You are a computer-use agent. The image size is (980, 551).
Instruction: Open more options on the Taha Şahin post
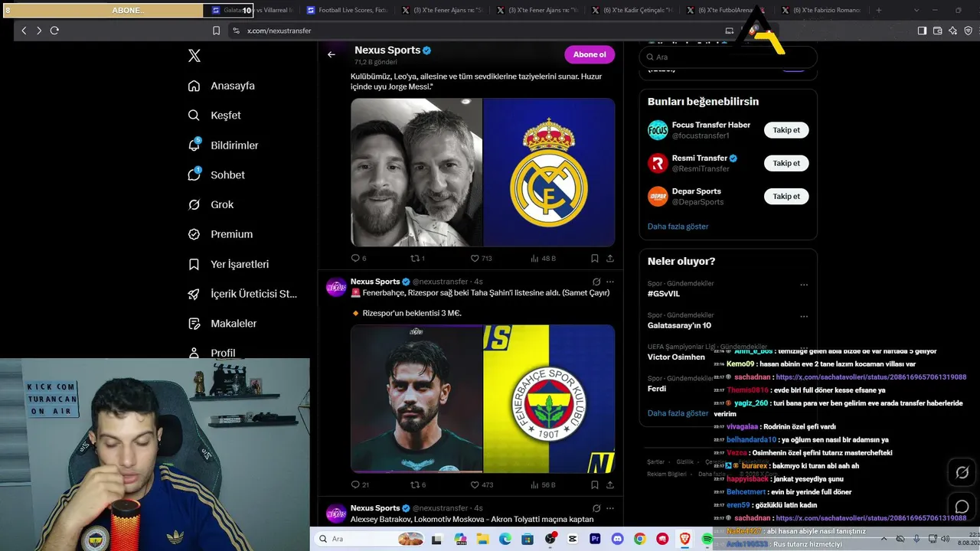tap(610, 282)
